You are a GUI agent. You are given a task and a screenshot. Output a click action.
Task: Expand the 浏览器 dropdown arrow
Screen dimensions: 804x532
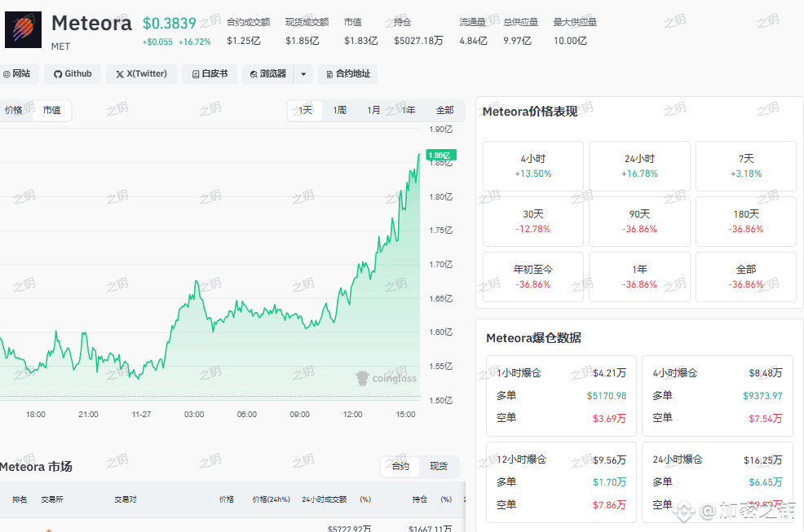point(303,74)
